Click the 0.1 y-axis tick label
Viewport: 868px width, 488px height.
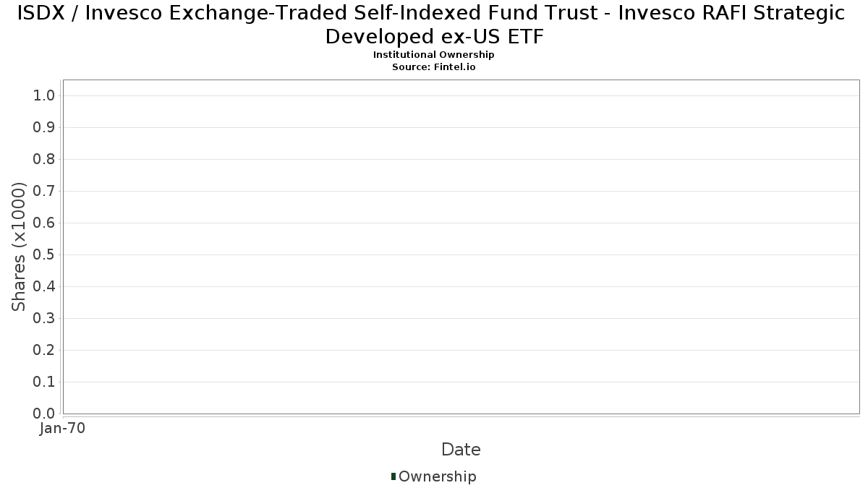(45, 382)
